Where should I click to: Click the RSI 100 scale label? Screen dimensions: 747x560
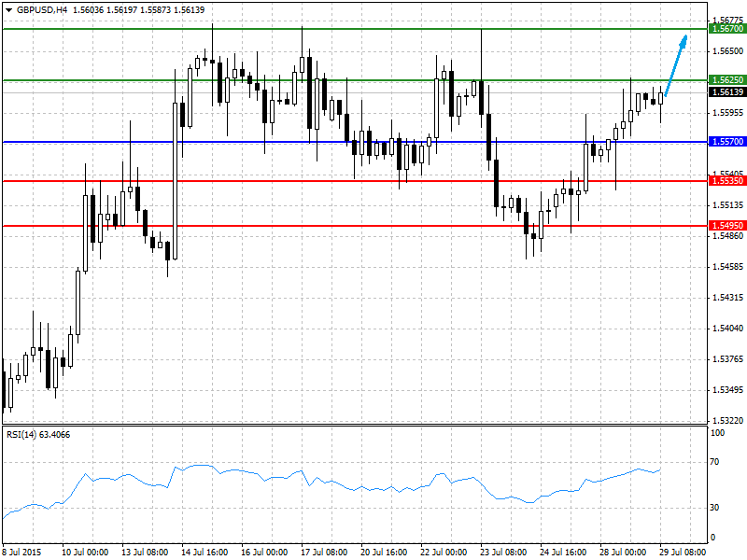pos(717,432)
